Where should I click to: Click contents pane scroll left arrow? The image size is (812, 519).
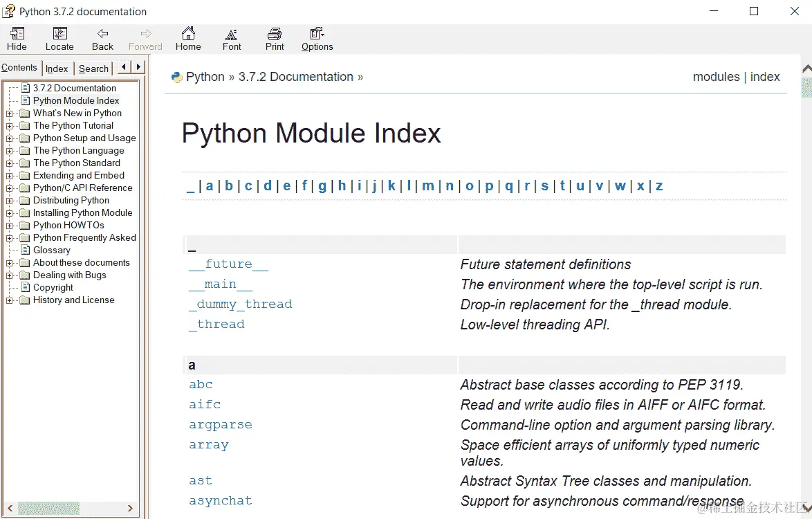10,508
